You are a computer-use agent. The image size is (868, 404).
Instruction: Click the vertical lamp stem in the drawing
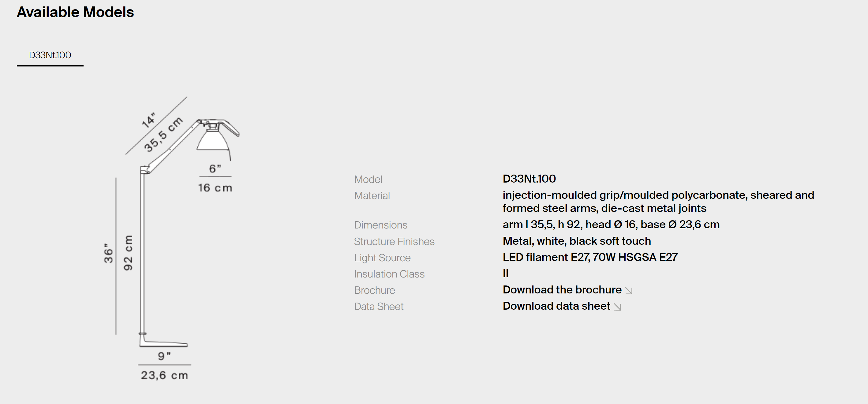click(x=143, y=253)
